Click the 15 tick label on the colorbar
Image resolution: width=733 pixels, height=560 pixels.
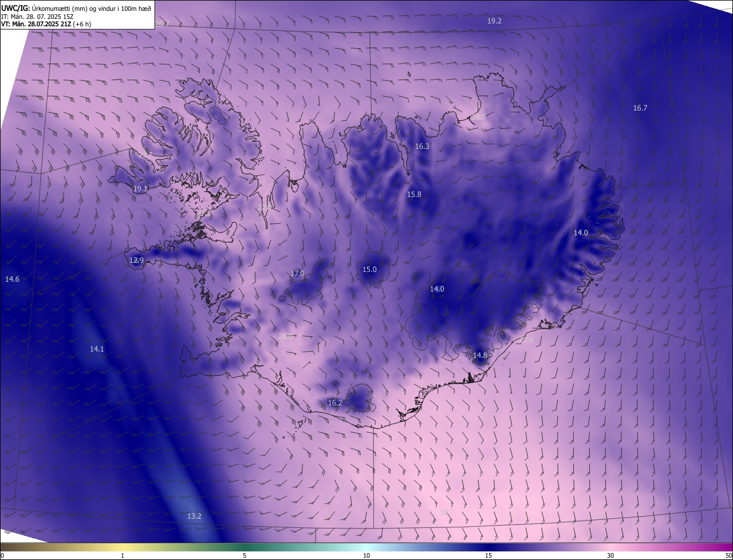click(x=488, y=555)
